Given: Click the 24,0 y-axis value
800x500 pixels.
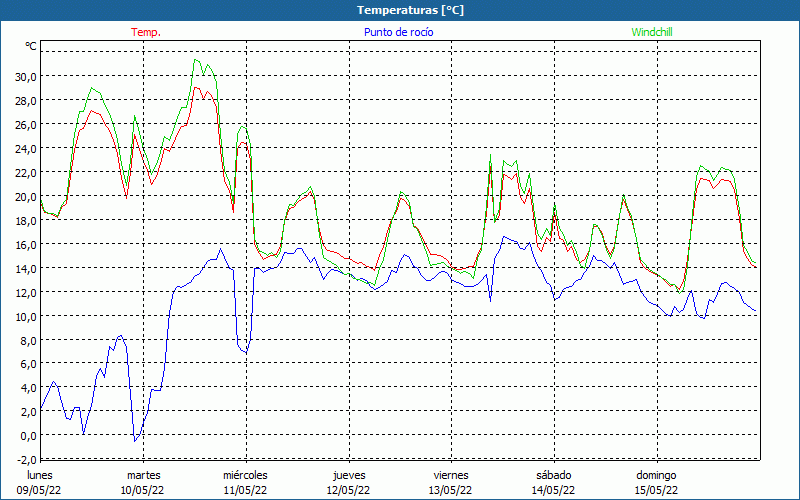Looking at the screenshot, I should tap(26, 148).
